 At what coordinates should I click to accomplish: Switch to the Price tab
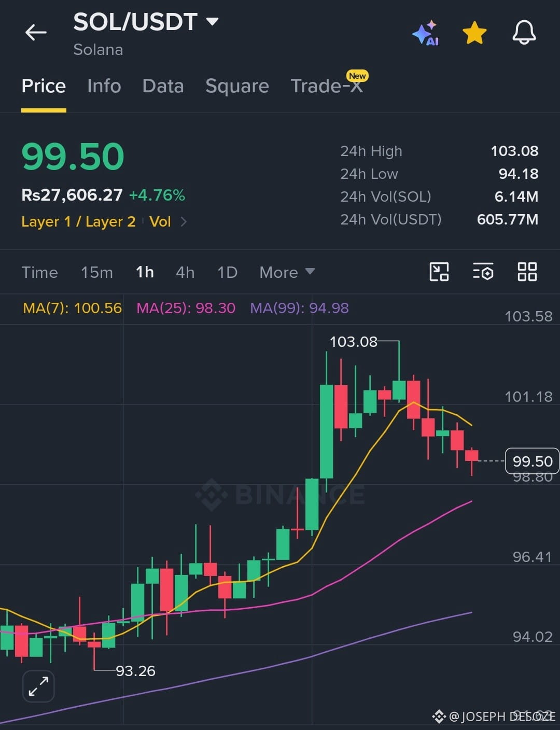pos(44,86)
